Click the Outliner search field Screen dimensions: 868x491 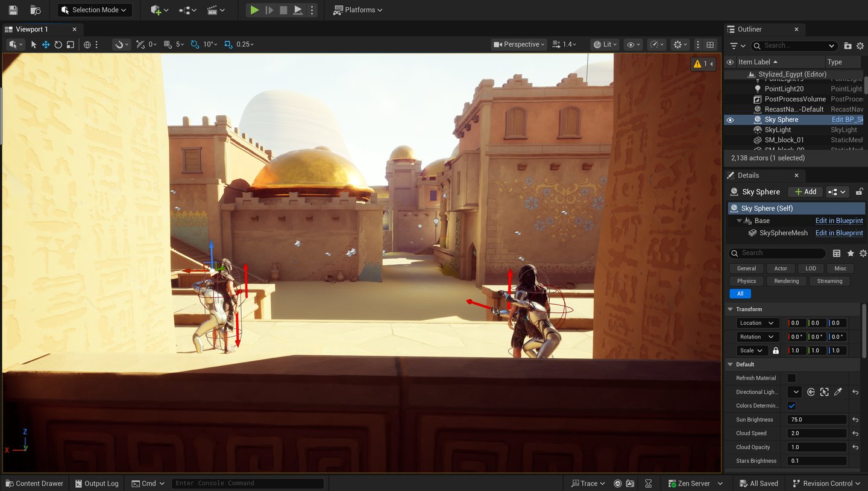(793, 46)
